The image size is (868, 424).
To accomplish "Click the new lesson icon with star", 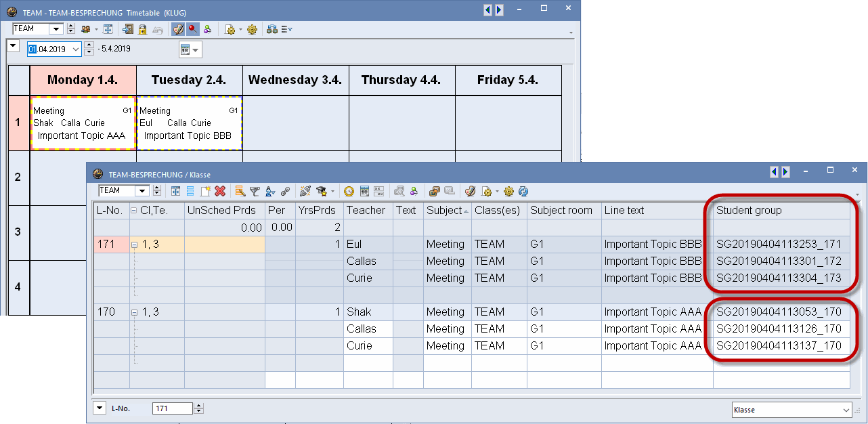I will coord(206,191).
